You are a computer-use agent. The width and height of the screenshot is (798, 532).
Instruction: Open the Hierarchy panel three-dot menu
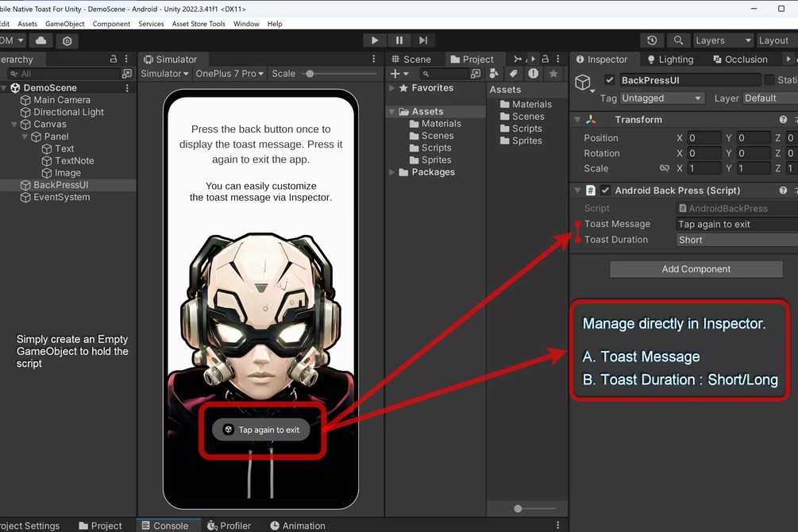pos(126,59)
